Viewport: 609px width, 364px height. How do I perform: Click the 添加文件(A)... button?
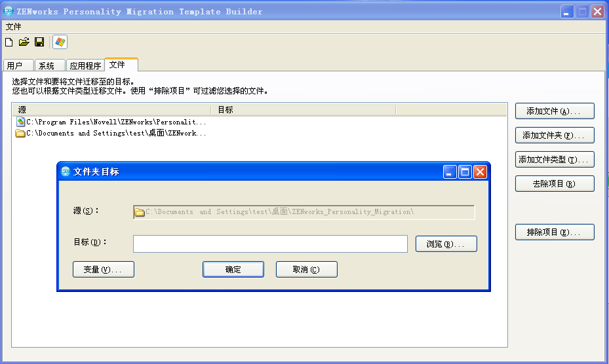[555, 111]
